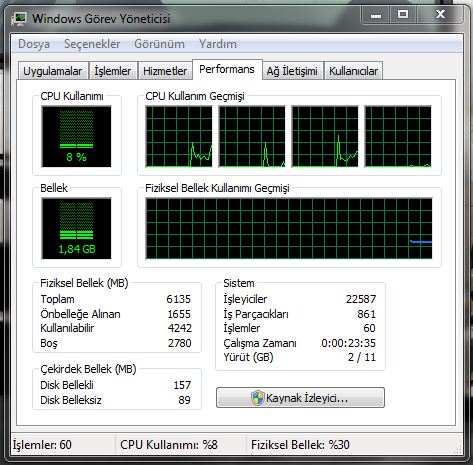
Task: Click the Fiziksel Bellek Kullanımı Geçmişi graph
Action: (289, 229)
